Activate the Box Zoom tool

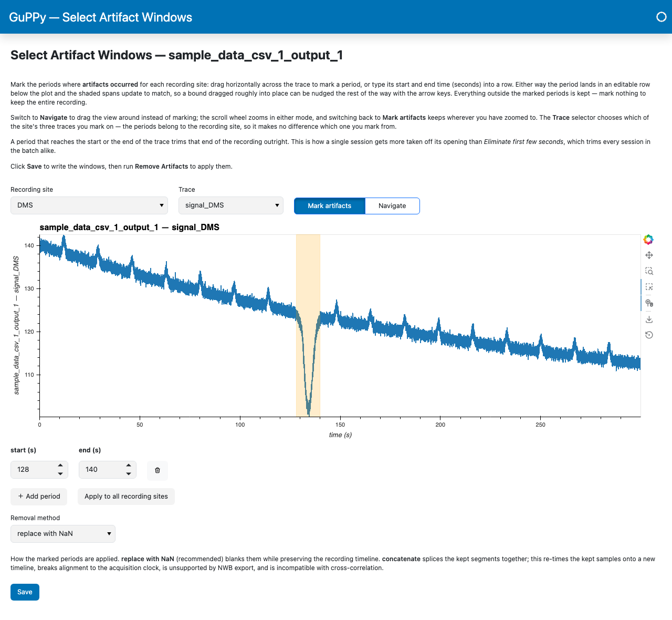click(x=649, y=271)
